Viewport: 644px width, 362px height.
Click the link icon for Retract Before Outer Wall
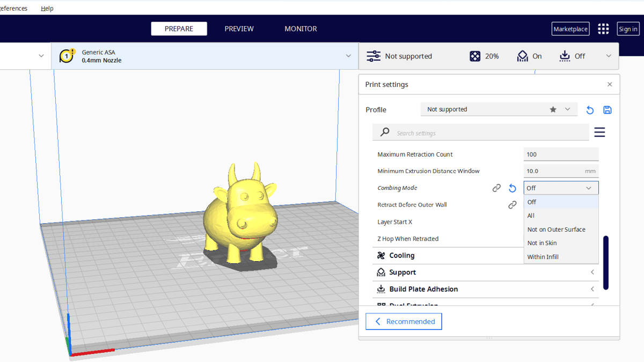pos(513,205)
